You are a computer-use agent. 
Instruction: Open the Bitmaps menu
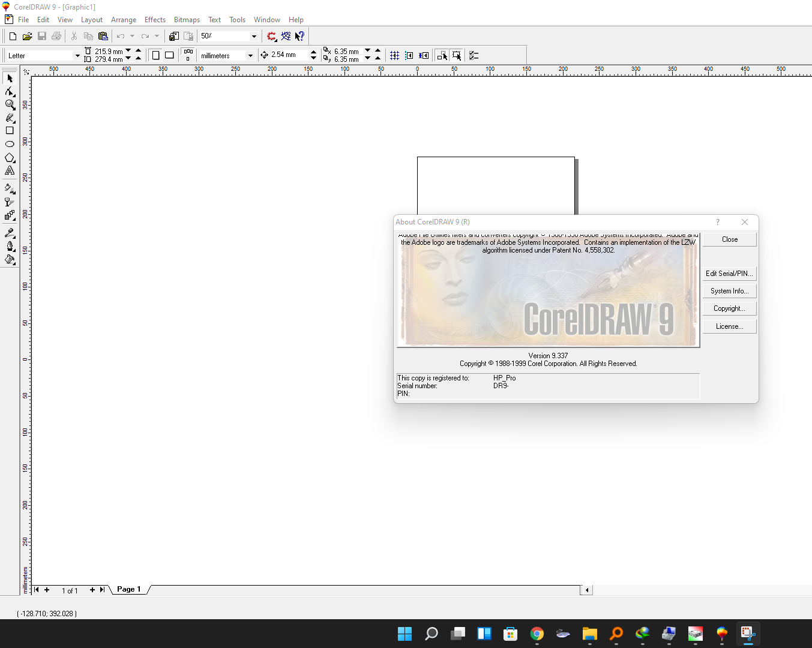(187, 20)
